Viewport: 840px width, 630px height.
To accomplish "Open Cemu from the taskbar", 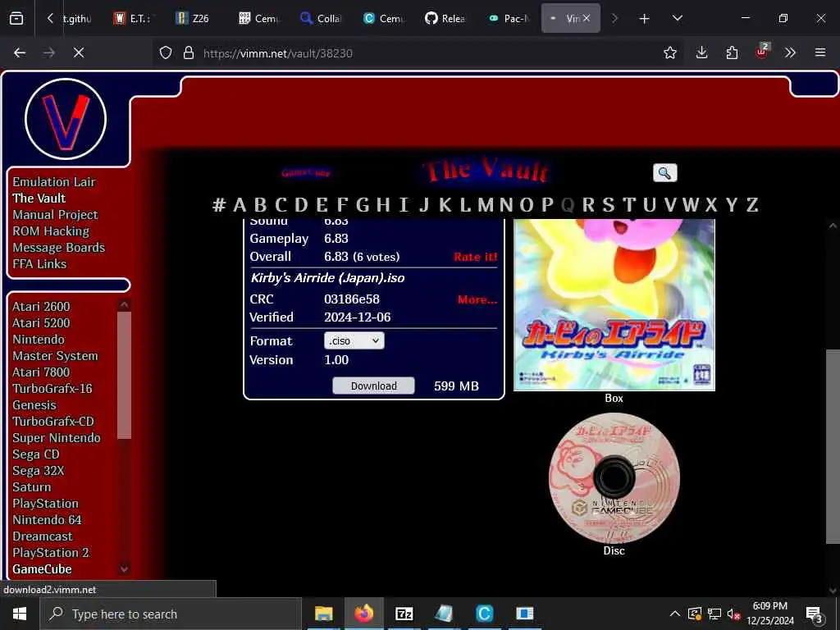I will tap(484, 614).
